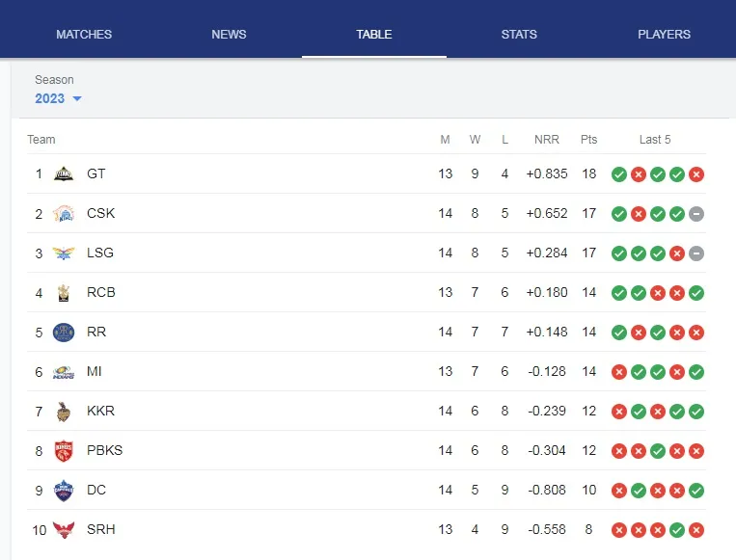
Task: Click the Chennai Super Kings logo
Action: [x=64, y=214]
